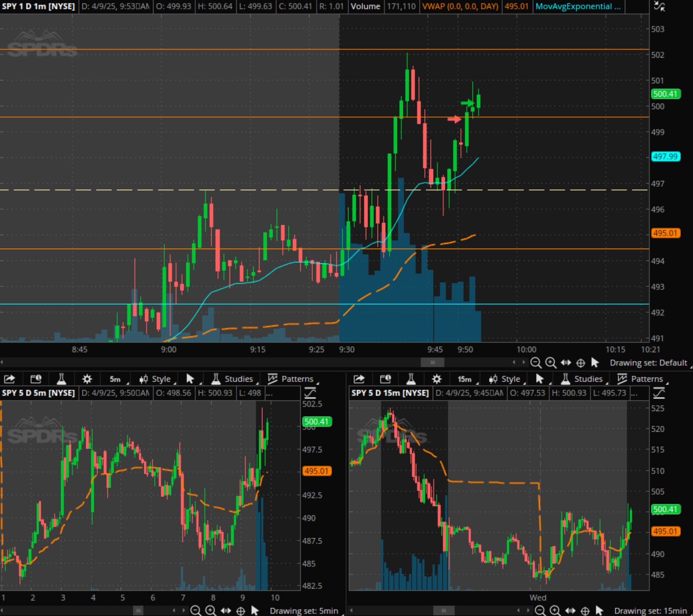This screenshot has width=693, height=616.
Task: Open the Edit studies flask icon on the 15m chart
Action: point(411,379)
